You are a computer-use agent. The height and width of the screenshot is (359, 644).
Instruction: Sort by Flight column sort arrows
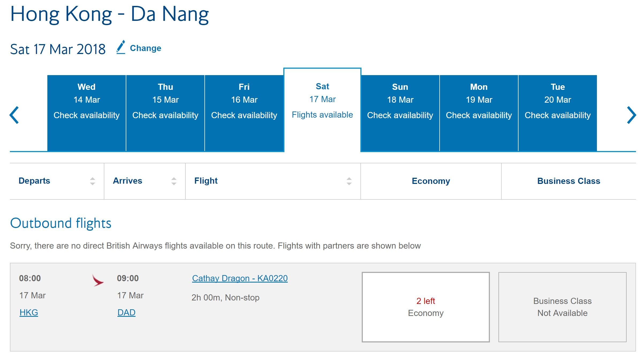tap(349, 181)
